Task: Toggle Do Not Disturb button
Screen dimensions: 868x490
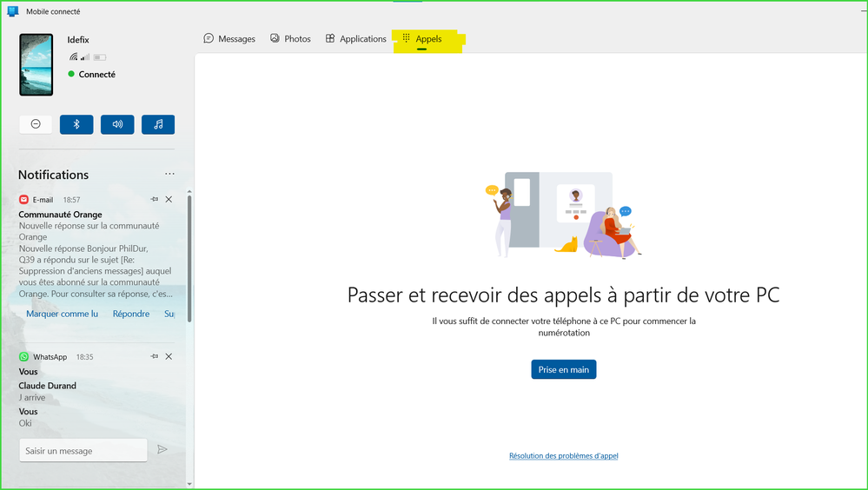Action: pos(36,124)
